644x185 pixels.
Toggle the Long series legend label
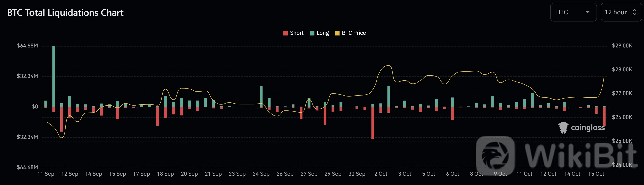[x=322, y=33]
